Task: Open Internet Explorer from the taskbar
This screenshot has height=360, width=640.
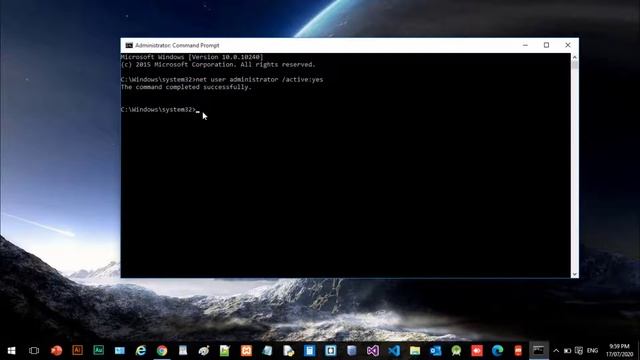Action: [141, 351]
